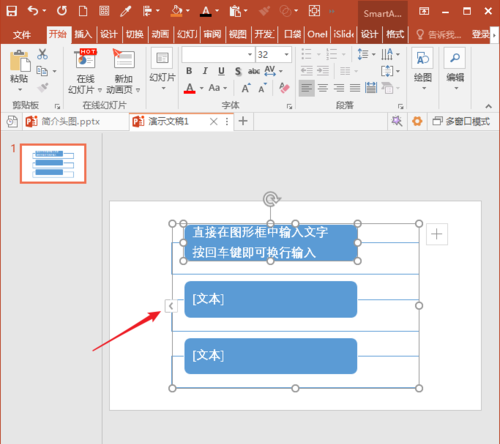500x444 pixels.
Task: Open the 在线幻灯片 online slides button
Action: pos(86,71)
